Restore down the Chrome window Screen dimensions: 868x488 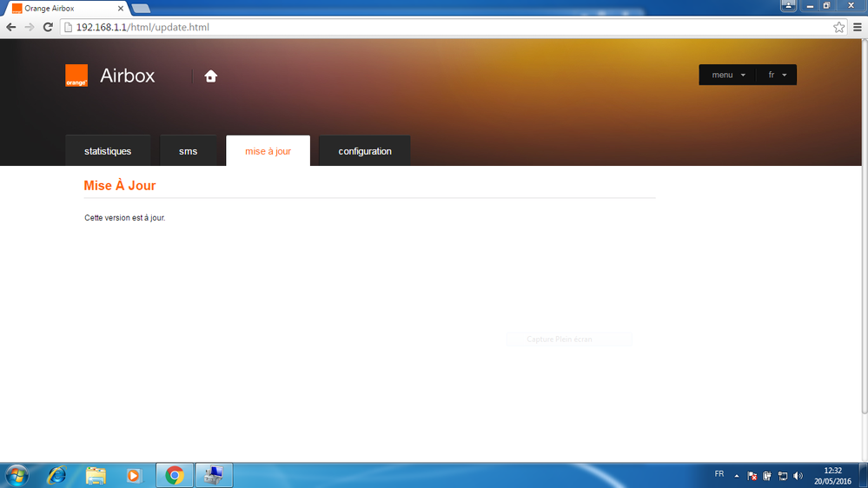[x=826, y=5]
